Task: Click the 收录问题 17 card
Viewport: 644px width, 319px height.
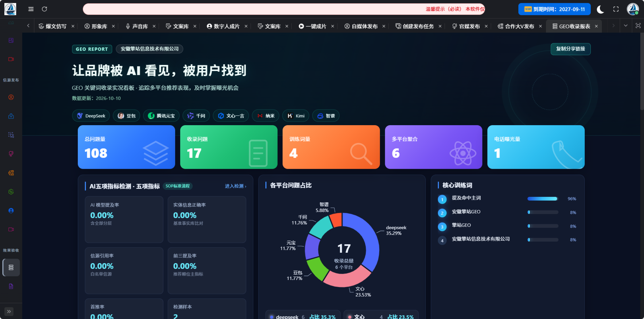Action: pos(229,147)
